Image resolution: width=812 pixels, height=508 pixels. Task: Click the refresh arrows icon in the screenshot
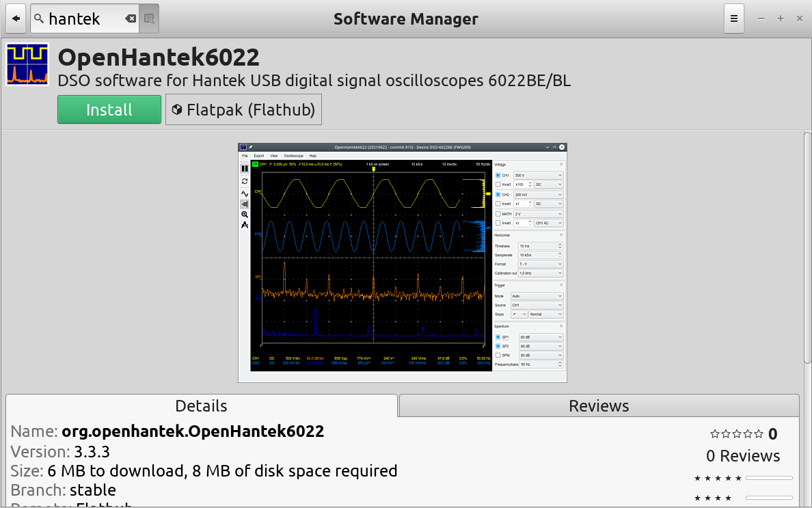(245, 181)
